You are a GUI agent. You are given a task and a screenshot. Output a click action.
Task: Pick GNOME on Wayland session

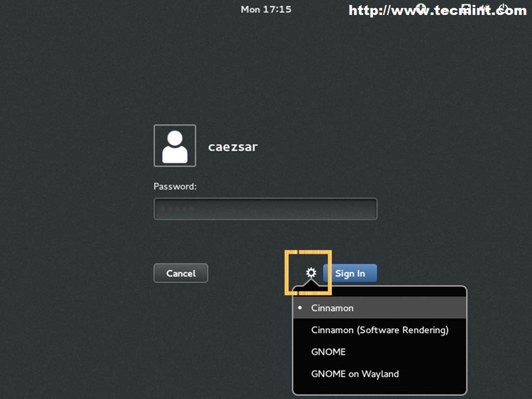tap(379, 374)
